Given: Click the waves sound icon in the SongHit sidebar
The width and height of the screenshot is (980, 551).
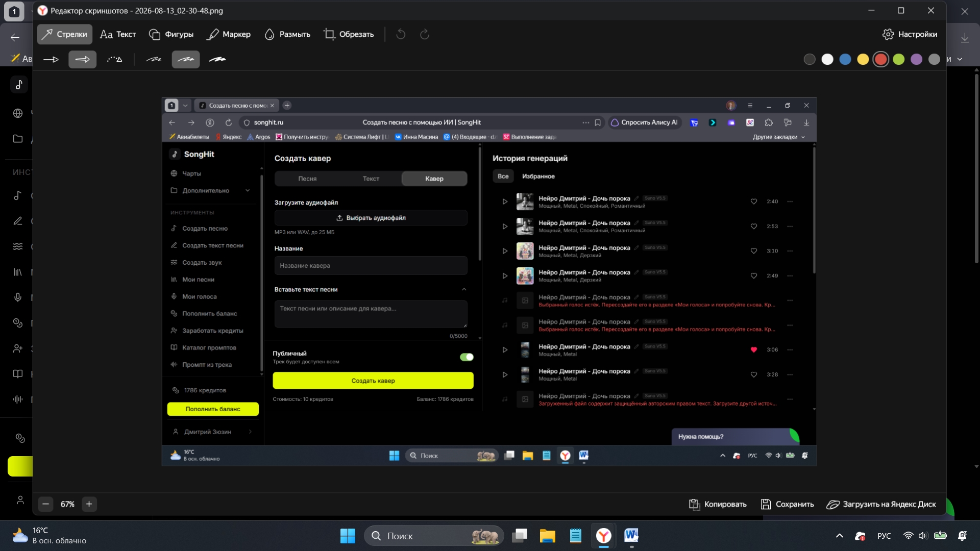Looking at the screenshot, I should [x=18, y=246].
